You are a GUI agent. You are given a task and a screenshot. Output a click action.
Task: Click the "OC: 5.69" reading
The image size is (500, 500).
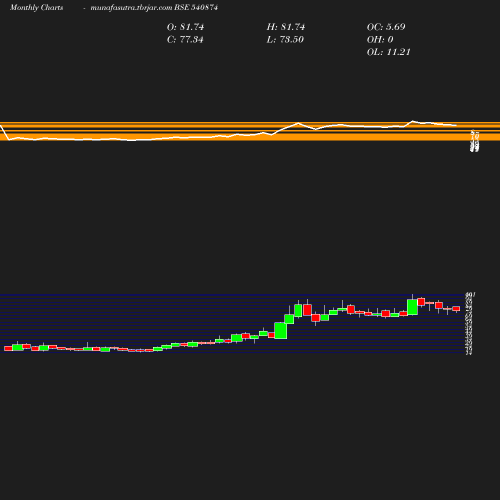pos(386,27)
